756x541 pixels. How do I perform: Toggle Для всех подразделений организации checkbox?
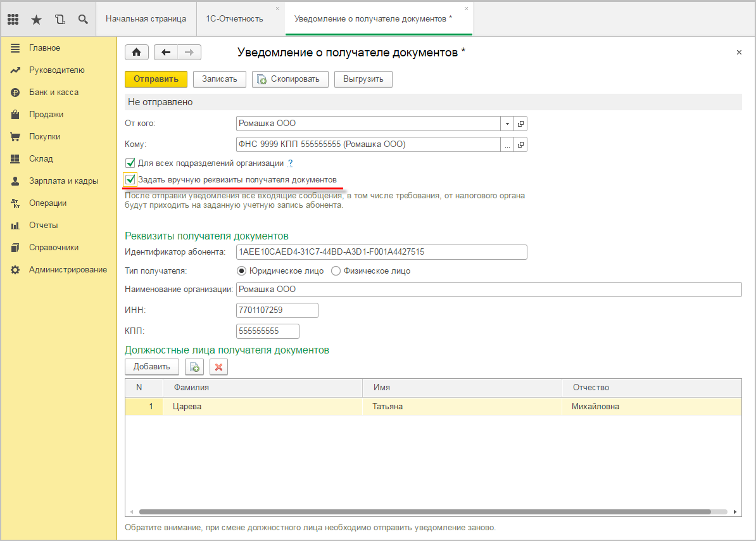(130, 163)
